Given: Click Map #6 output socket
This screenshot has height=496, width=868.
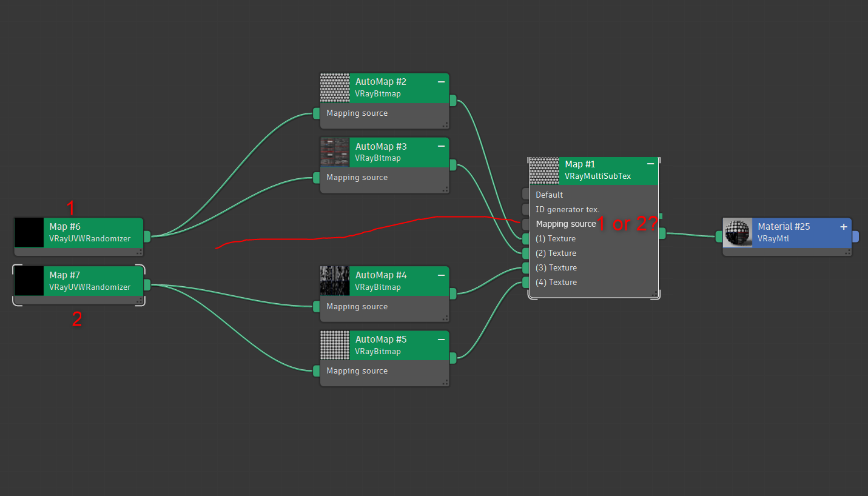Looking at the screenshot, I should 147,236.
